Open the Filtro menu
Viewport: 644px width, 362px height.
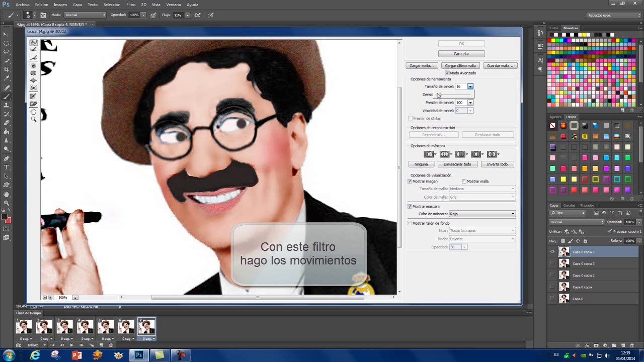coord(131,5)
